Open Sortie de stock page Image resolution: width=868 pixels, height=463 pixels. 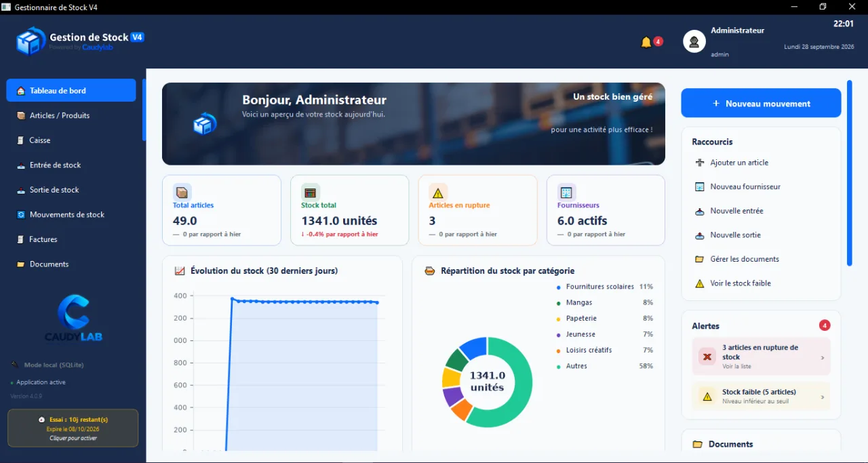(71, 190)
